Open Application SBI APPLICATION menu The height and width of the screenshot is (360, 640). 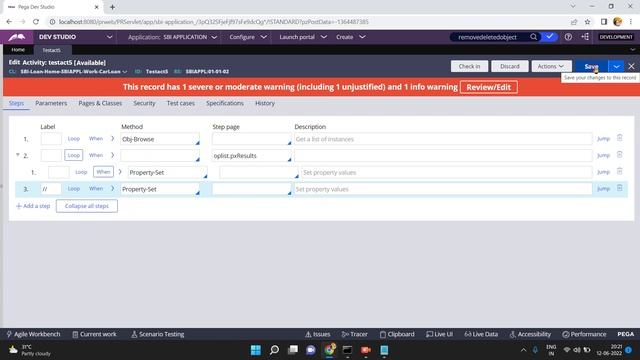point(172,37)
